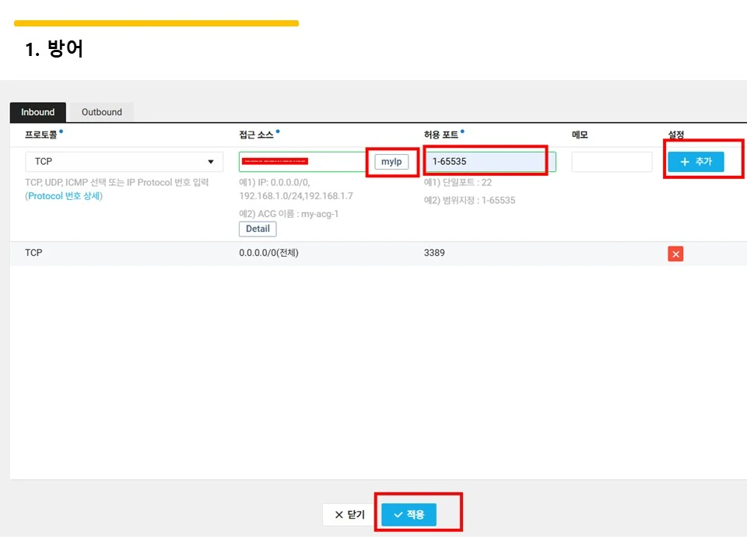Open the Detail button under ACG example
Screen dimensions: 747x560
coord(258,229)
